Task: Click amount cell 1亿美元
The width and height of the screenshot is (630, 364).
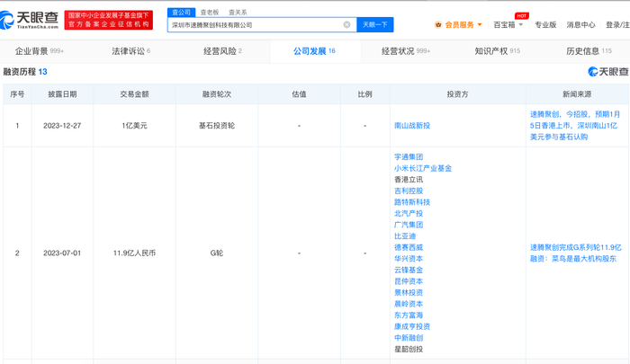Action: pos(134,126)
